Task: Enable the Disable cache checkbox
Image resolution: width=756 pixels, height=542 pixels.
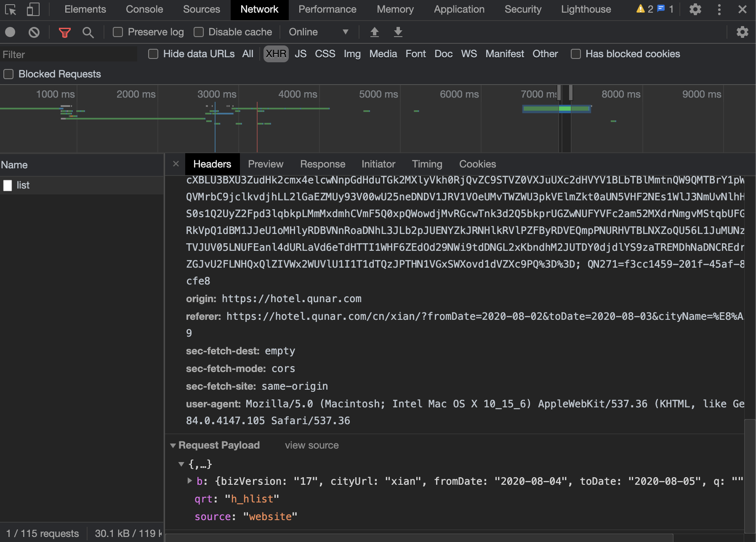Action: coord(199,32)
